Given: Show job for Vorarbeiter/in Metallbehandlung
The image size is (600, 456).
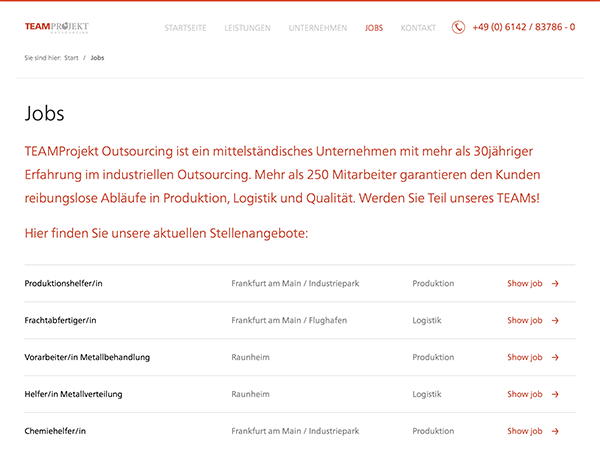Looking at the screenshot, I should point(525,357).
